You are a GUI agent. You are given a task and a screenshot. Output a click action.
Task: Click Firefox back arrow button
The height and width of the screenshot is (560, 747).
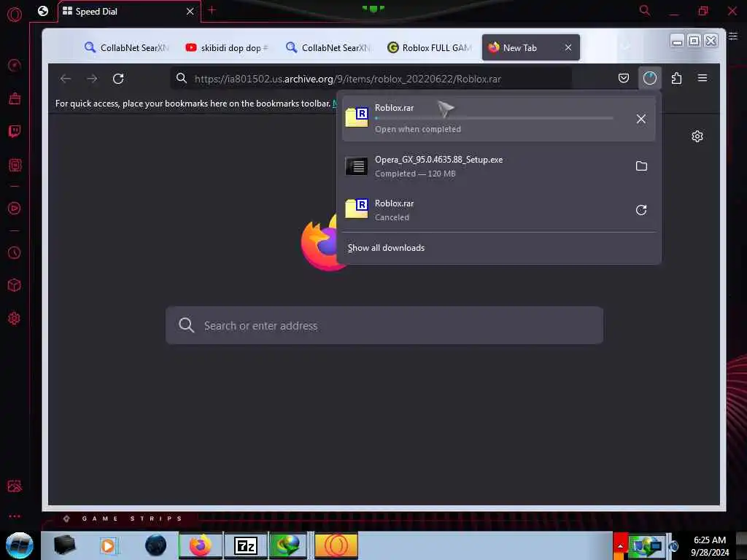pos(66,79)
